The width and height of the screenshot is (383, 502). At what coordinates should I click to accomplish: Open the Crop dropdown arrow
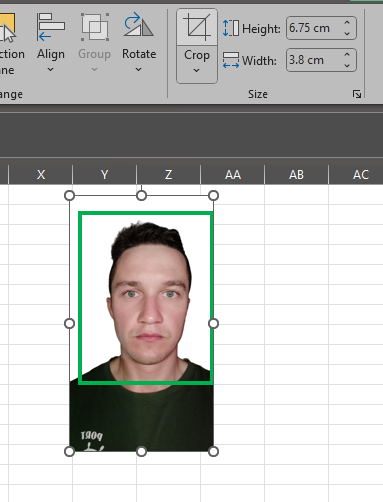tap(197, 70)
